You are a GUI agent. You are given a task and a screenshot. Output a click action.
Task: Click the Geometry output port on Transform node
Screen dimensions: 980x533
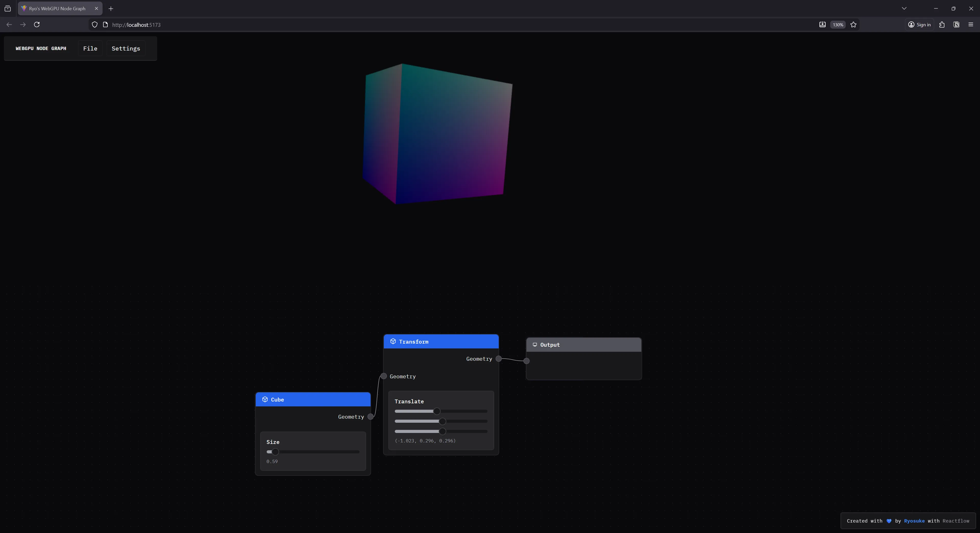coord(499,359)
